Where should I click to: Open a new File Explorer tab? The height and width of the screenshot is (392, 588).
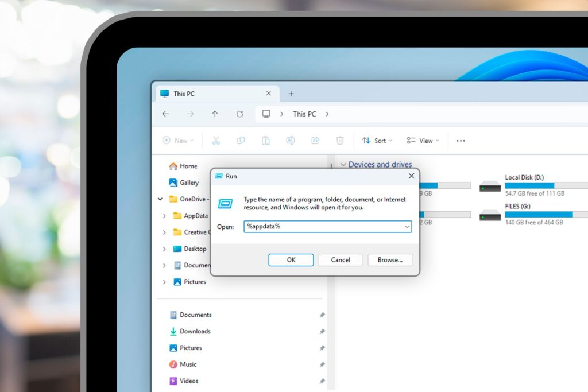coord(291,93)
